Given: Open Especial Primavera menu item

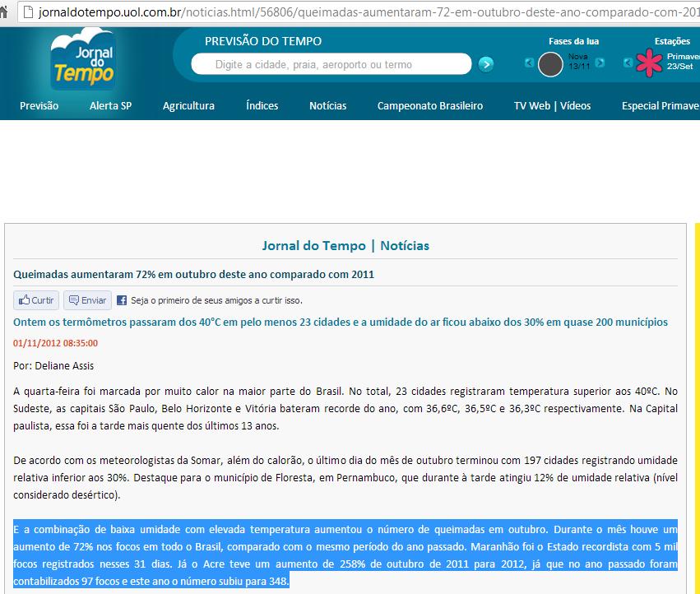Looking at the screenshot, I should [x=661, y=106].
